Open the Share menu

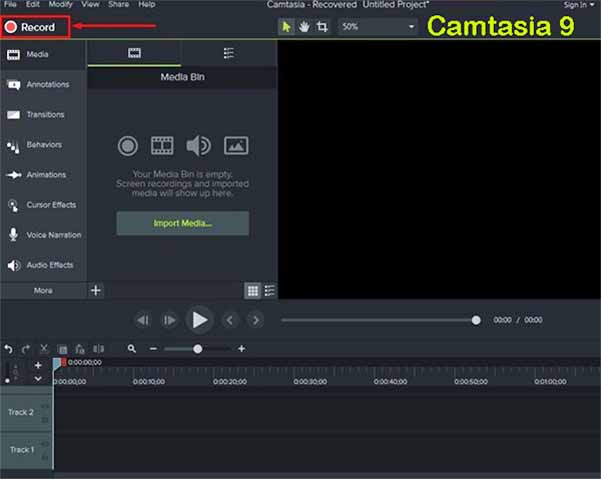(x=118, y=5)
